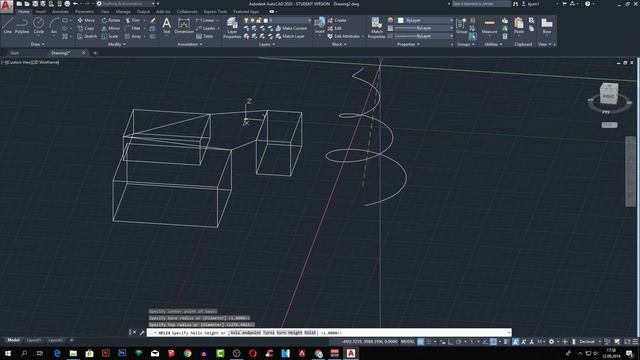640x360 pixels.
Task: Select the Circle tool
Action: [x=38, y=26]
